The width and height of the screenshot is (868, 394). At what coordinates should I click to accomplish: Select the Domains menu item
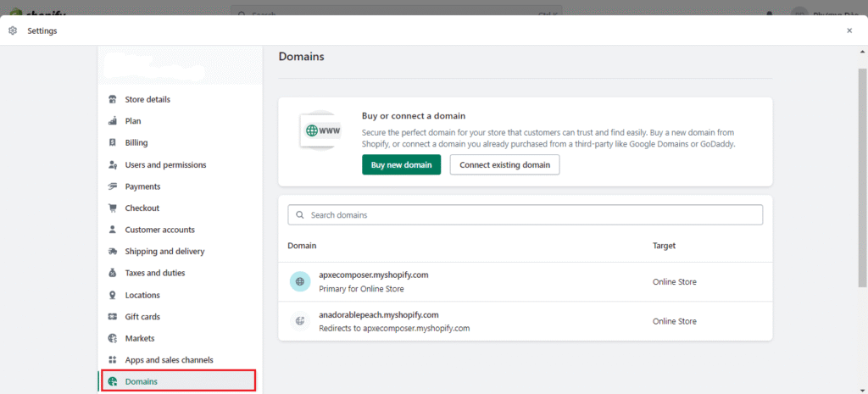(141, 381)
